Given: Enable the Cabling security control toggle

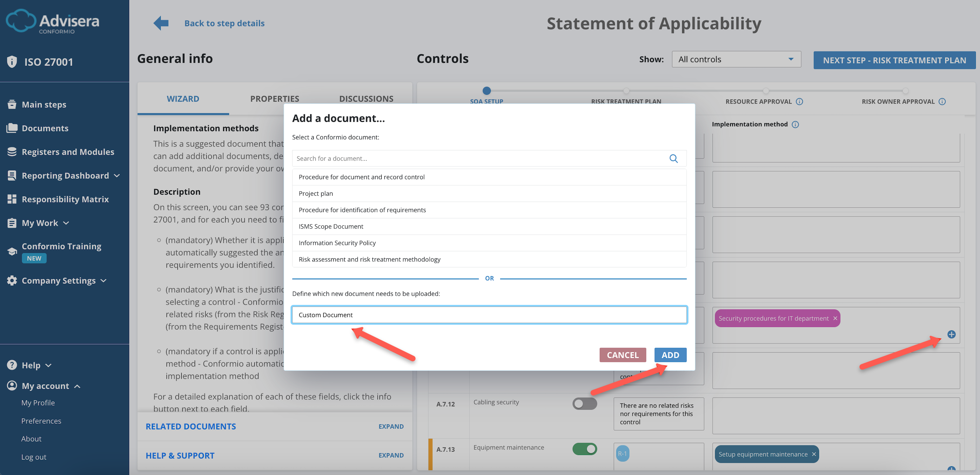Looking at the screenshot, I should (585, 403).
